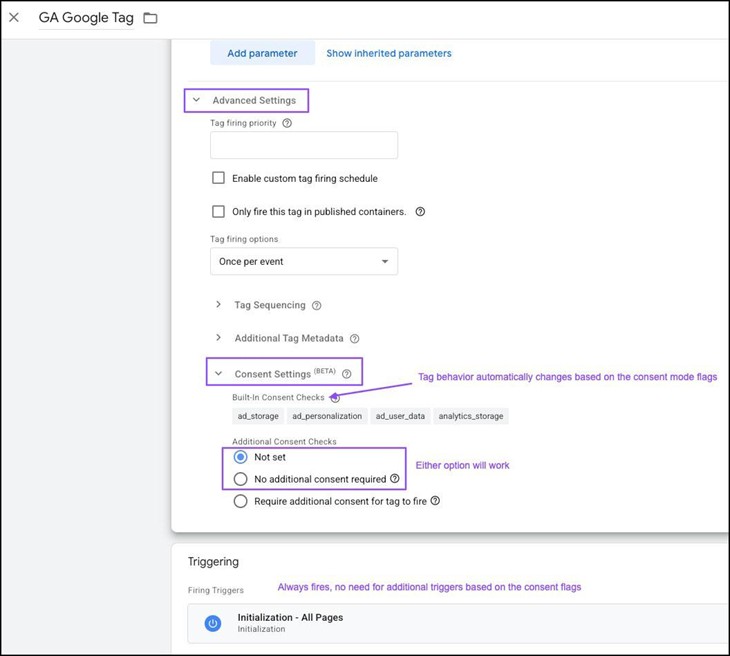The width and height of the screenshot is (730, 656).
Task: Click the blue Initialization trigger icon
Action: [213, 623]
